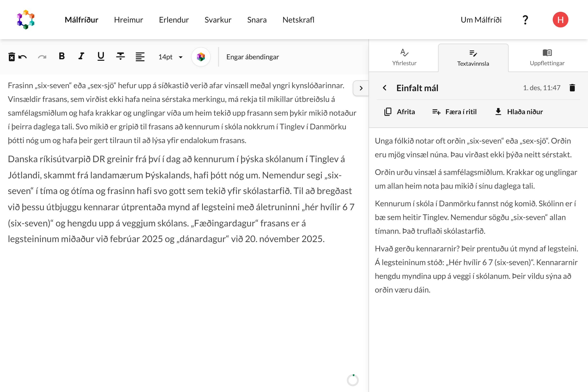Image resolution: width=588 pixels, height=392 pixels.
Task: Apply strikethrough formatting
Action: pos(121,56)
